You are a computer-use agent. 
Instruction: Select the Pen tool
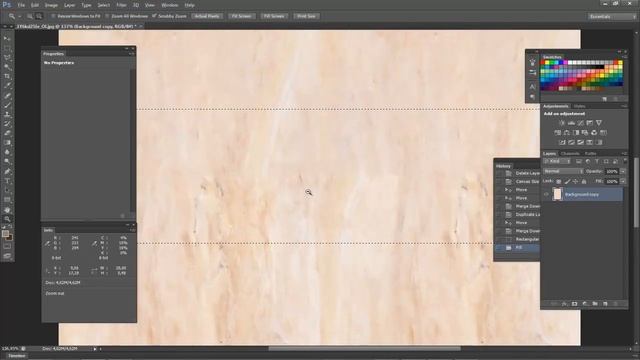click(7, 172)
